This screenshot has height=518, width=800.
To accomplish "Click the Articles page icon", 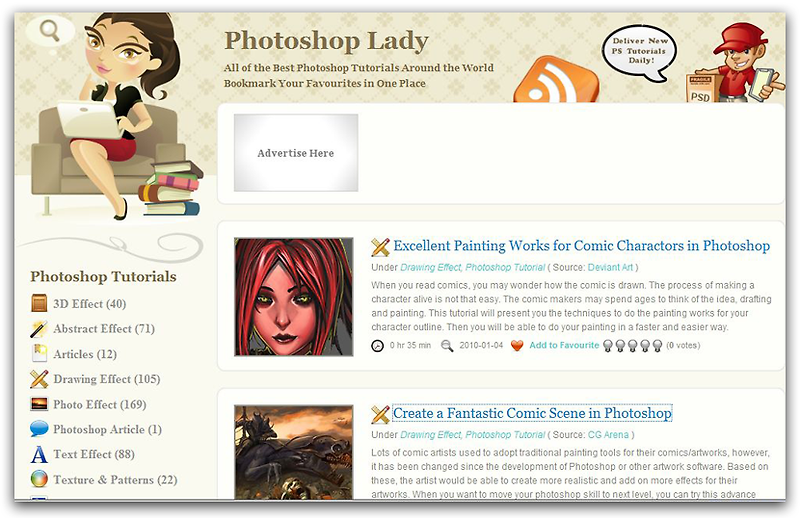I will point(39,354).
